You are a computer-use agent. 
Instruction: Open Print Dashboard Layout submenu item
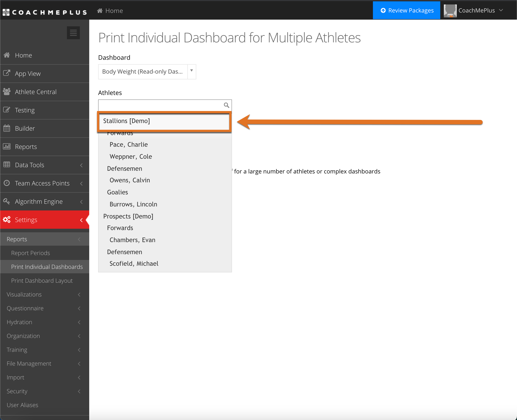coord(45,280)
